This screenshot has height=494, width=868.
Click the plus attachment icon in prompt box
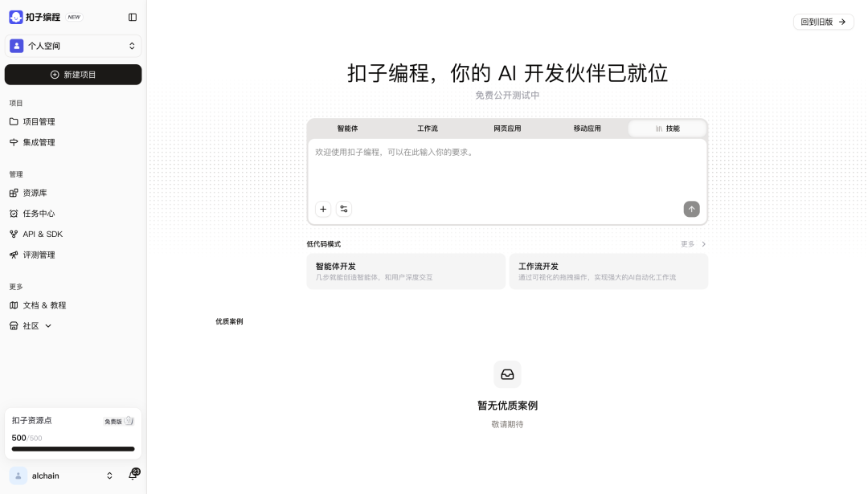323,209
